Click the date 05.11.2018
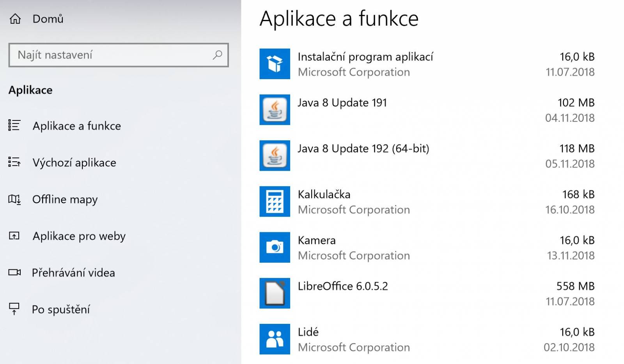This screenshot has height=364, width=624. 570,164
